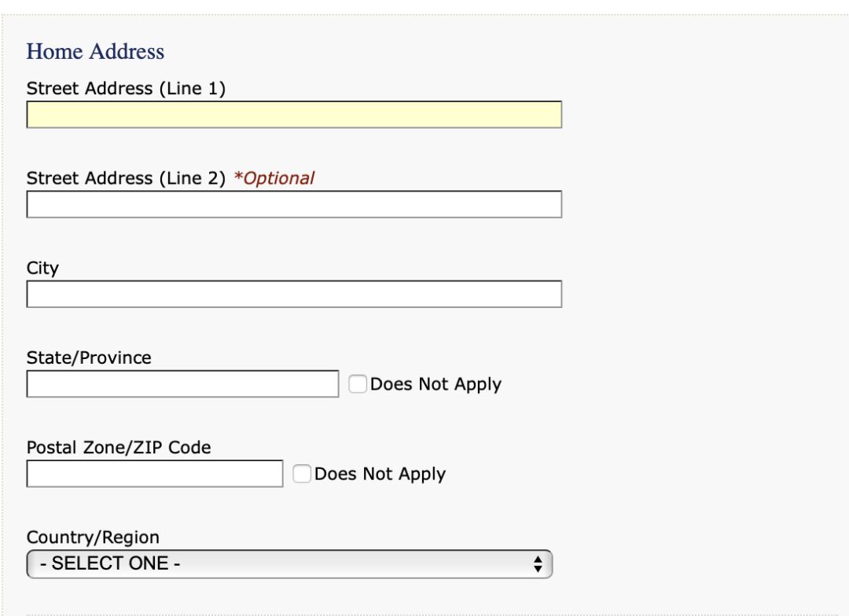The height and width of the screenshot is (616, 849).
Task: Click the "Home Address" section heading
Action: tap(95, 51)
